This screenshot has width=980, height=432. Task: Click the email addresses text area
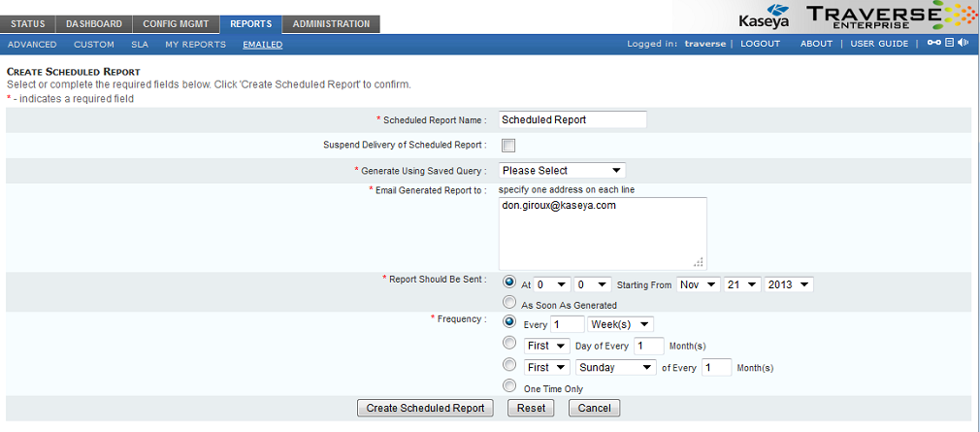pos(602,233)
